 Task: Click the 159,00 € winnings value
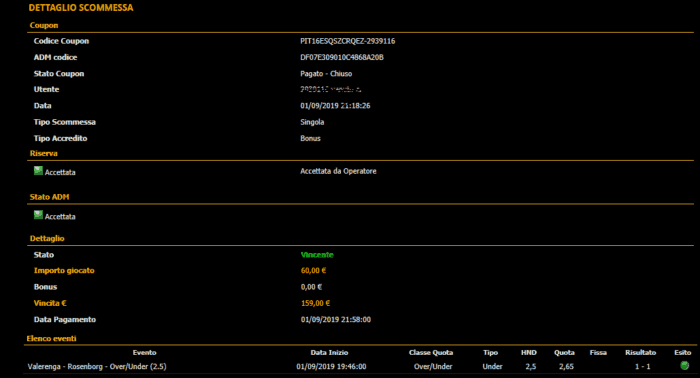(315, 303)
